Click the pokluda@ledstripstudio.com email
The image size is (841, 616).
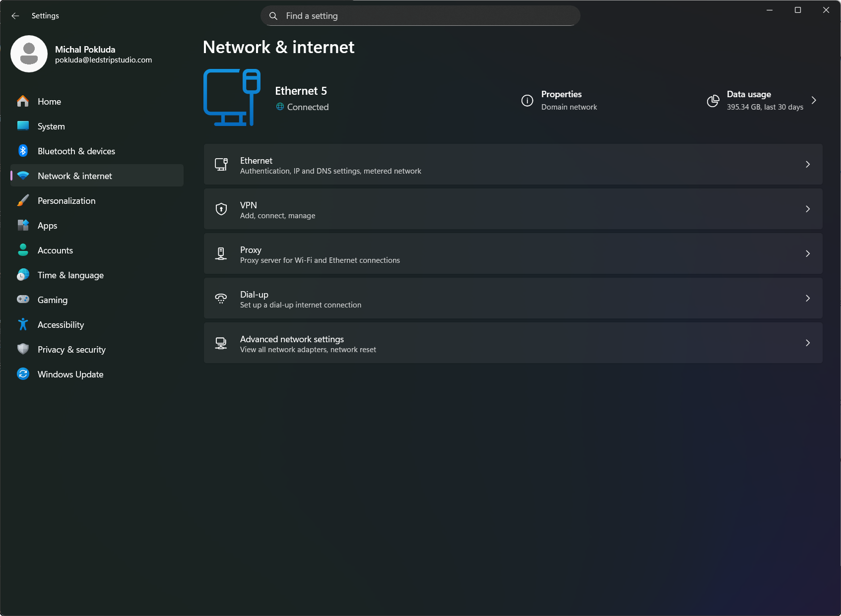tap(103, 60)
